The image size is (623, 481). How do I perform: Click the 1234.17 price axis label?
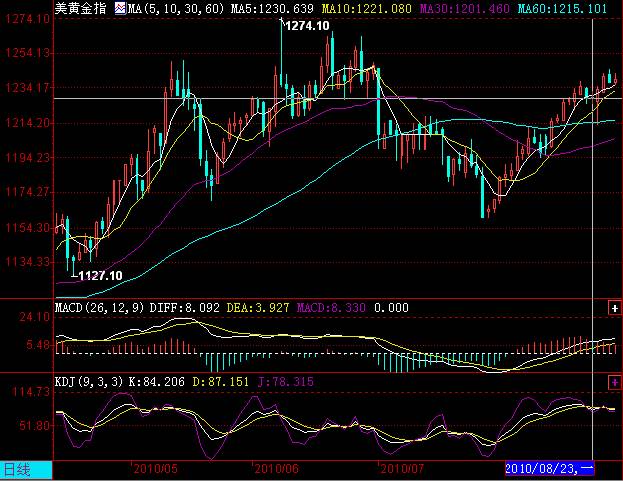pos(28,87)
